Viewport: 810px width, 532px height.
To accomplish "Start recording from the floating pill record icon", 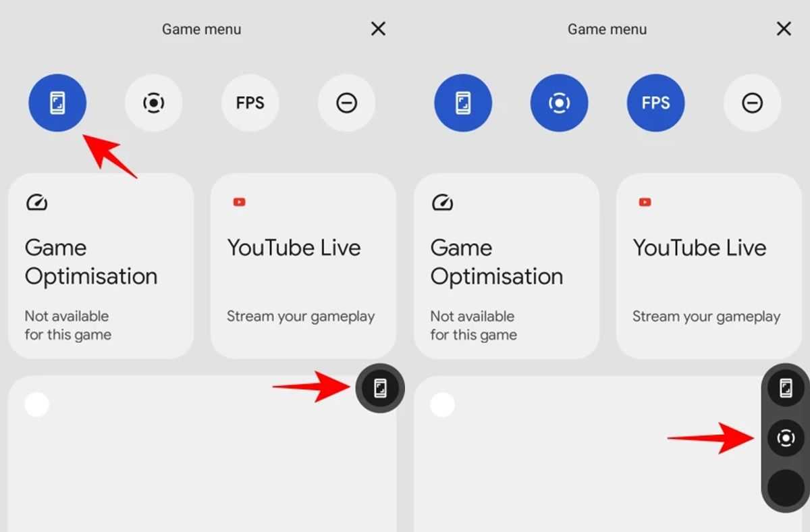I will pos(786,438).
